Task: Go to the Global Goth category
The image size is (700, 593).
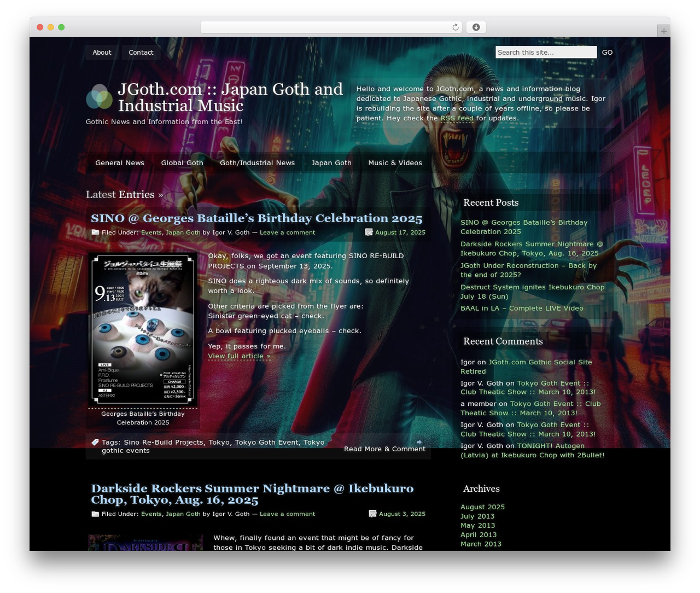Action: click(182, 163)
